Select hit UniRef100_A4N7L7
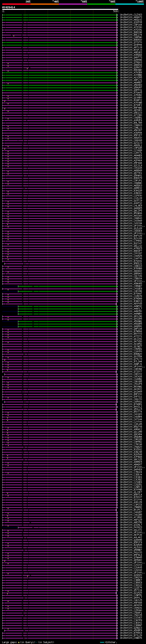The height and width of the screenshot is (644, 146). tap(131, 309)
